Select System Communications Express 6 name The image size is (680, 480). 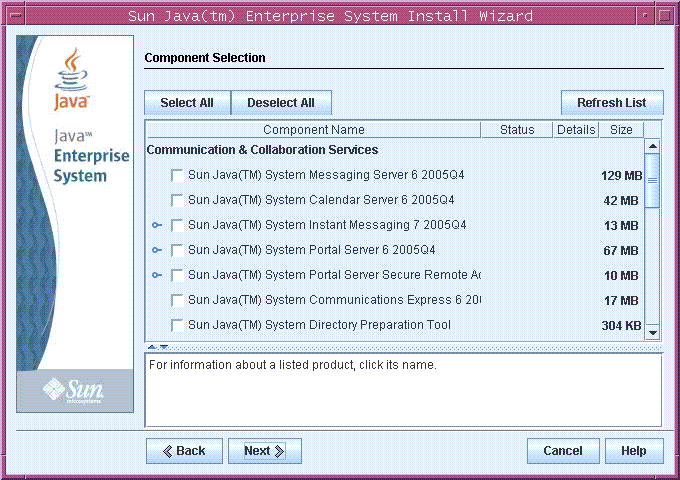coord(334,300)
